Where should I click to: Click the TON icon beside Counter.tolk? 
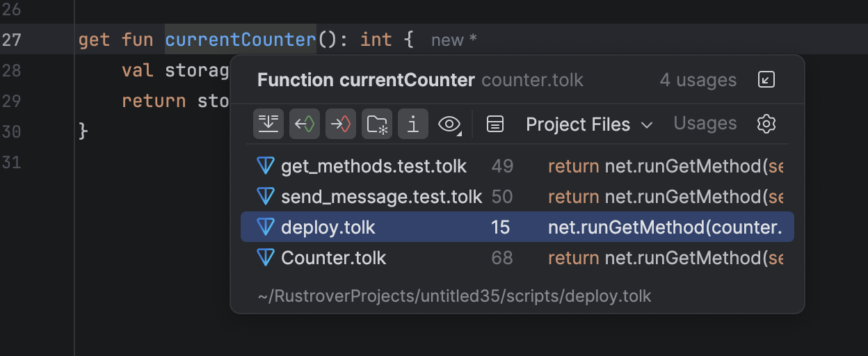pos(266,258)
